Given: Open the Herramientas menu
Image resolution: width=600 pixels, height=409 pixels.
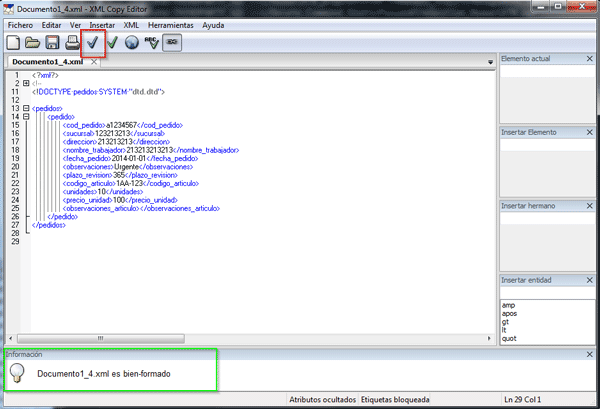Looking at the screenshot, I should pyautogui.click(x=170, y=23).
